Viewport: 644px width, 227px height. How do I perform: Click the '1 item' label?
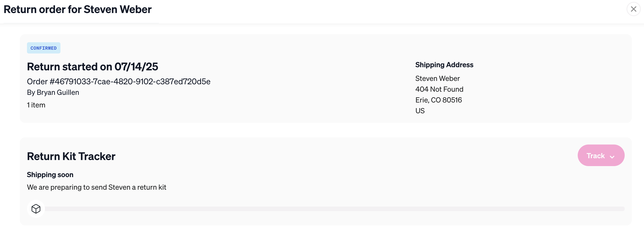coord(36,105)
